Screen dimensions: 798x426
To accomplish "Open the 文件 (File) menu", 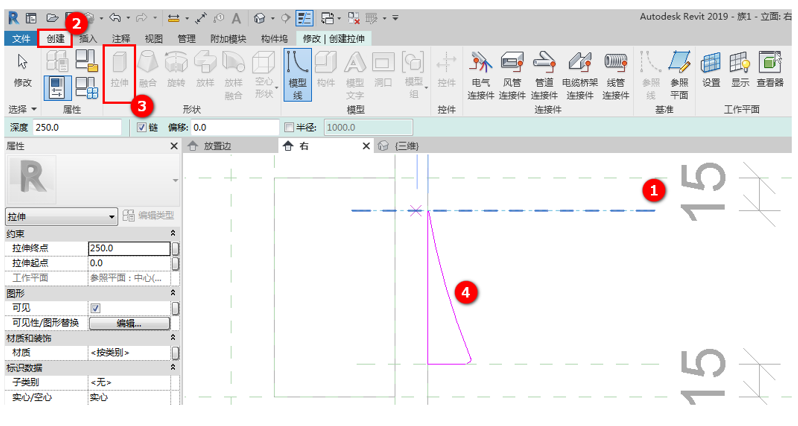I will [x=21, y=39].
